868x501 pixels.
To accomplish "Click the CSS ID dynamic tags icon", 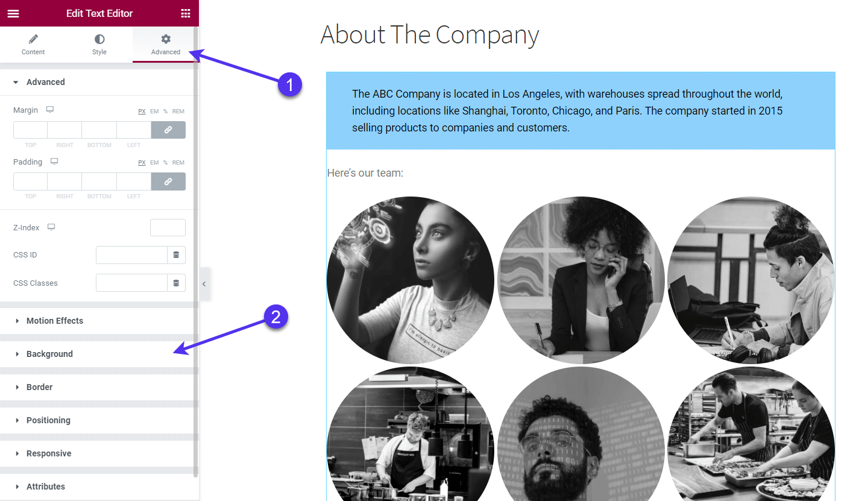I will click(x=176, y=255).
